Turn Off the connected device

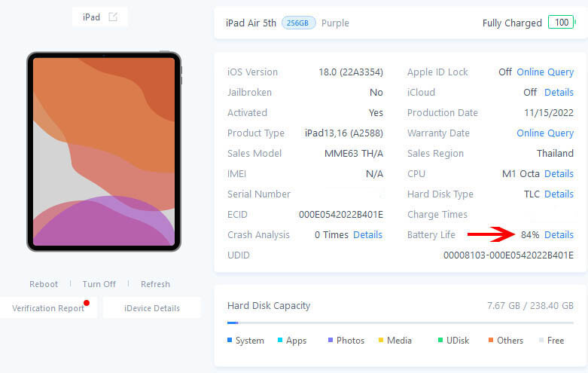pos(99,284)
